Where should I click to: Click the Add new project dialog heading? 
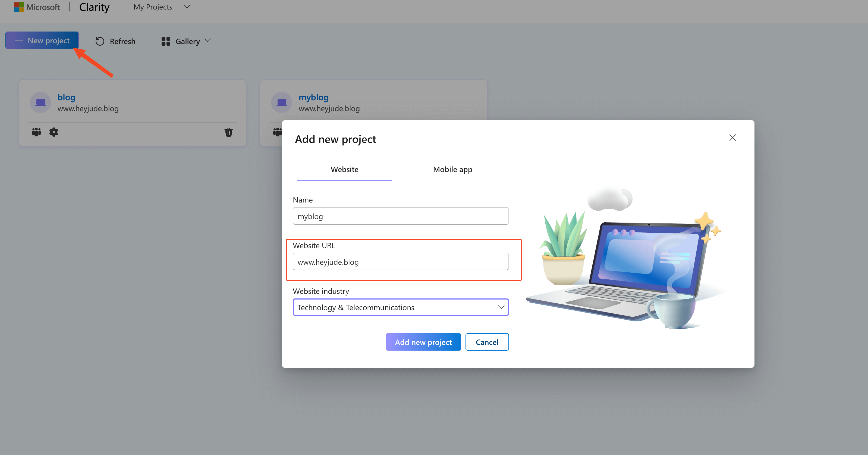coord(335,139)
